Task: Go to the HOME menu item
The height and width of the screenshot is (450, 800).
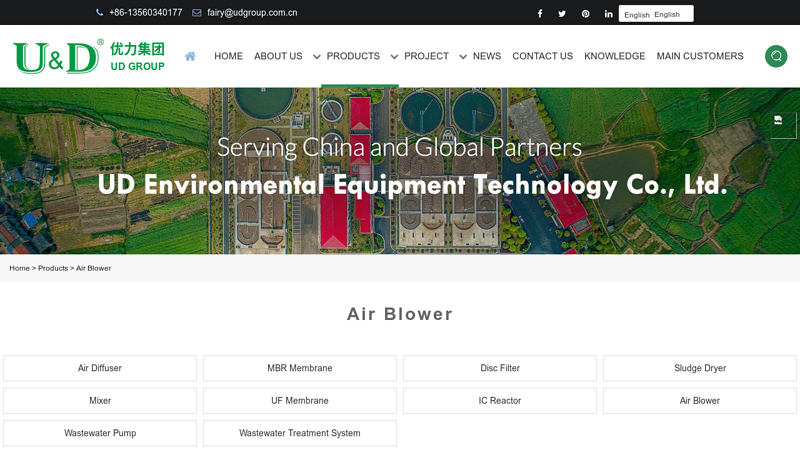Action: pos(229,56)
